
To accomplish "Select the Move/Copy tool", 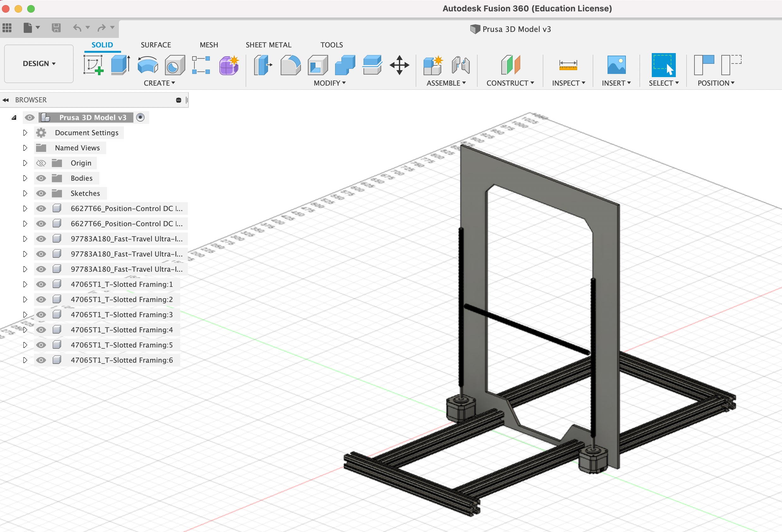I will tap(400, 65).
